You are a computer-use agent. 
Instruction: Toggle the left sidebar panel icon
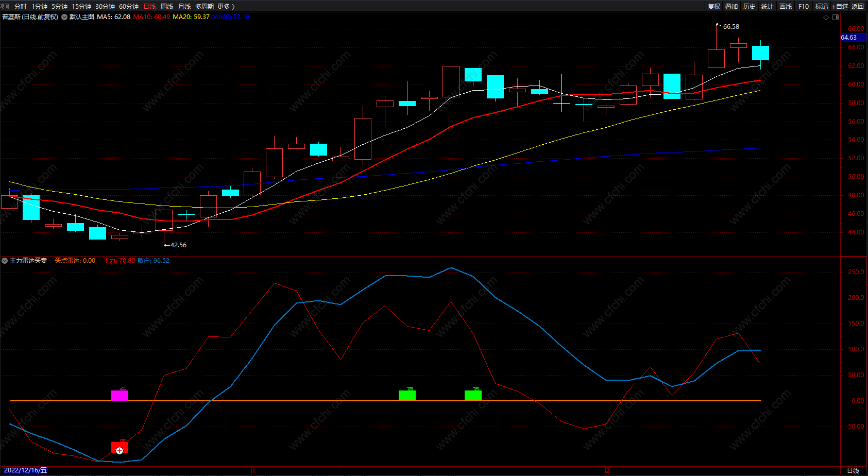coord(5,6)
